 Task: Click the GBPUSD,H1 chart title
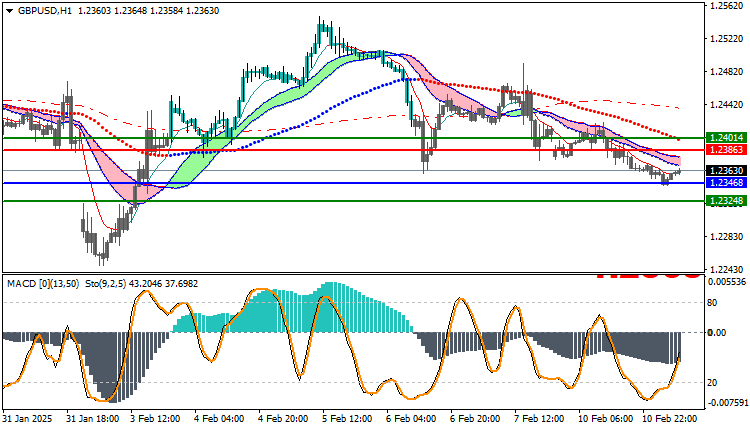(x=44, y=11)
